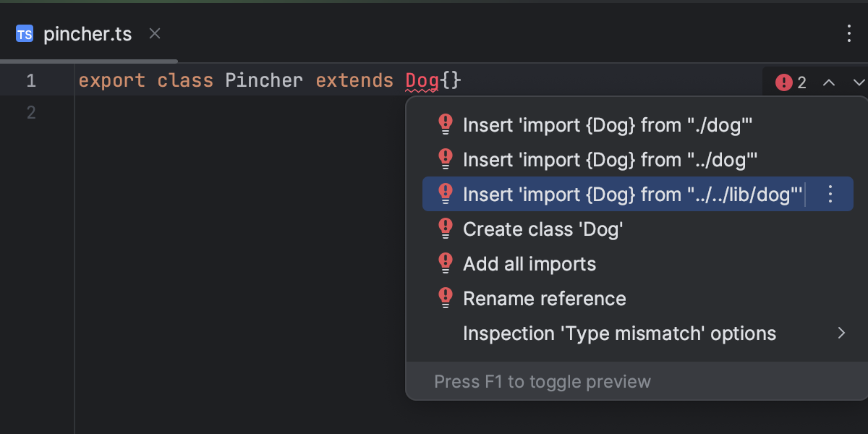Image resolution: width=868 pixels, height=434 pixels.
Task: Choose 'Add all imports' from the popup
Action: pyautogui.click(x=529, y=263)
